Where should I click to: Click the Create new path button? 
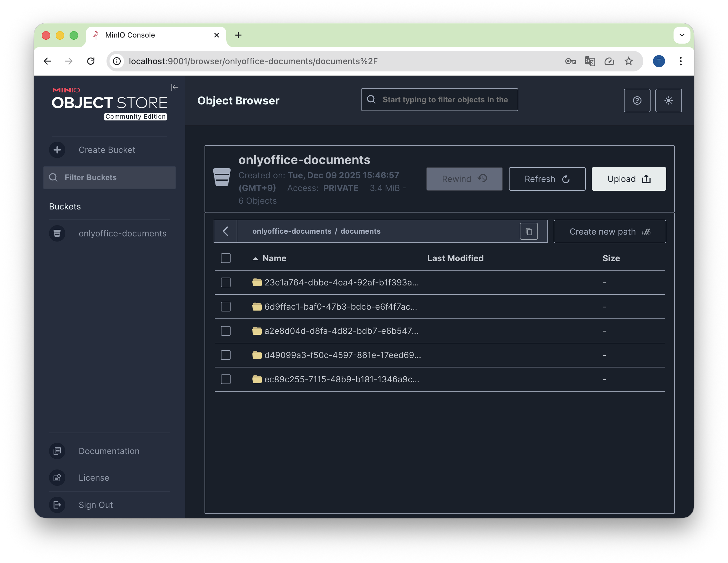[610, 231]
